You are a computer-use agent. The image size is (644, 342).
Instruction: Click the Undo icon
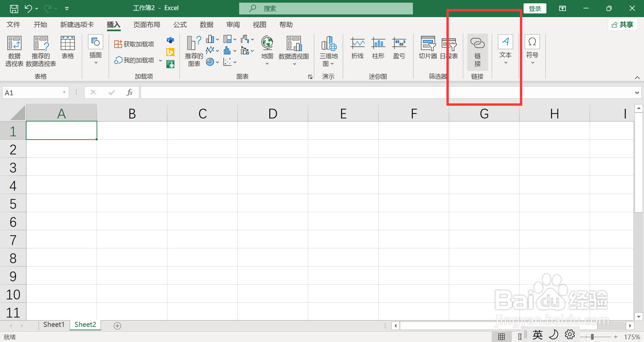[x=28, y=9]
